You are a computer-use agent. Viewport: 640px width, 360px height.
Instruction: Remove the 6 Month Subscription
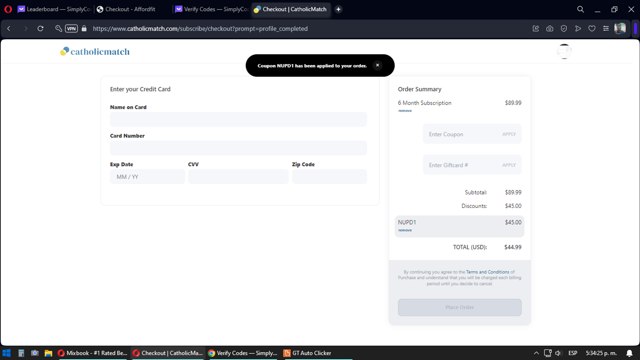tap(405, 111)
